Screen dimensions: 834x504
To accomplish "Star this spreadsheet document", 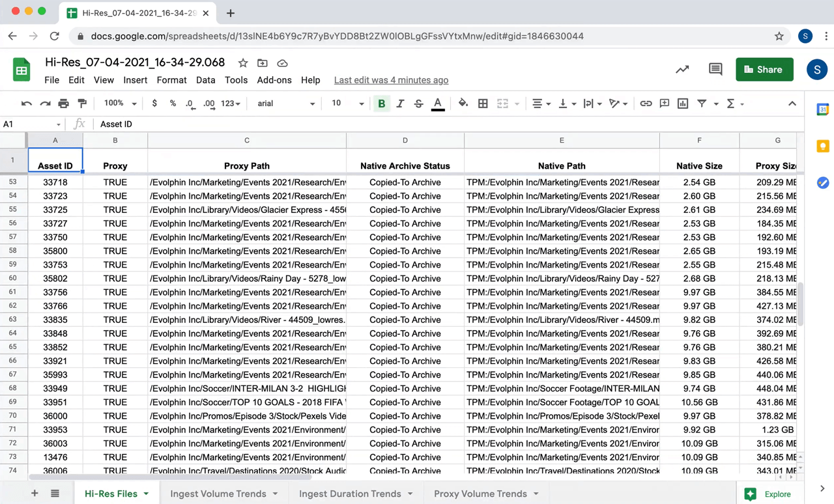I will click(243, 63).
